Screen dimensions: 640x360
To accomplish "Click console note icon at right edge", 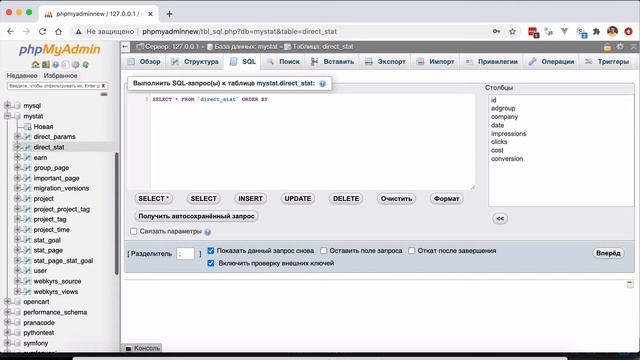I will [630, 283].
